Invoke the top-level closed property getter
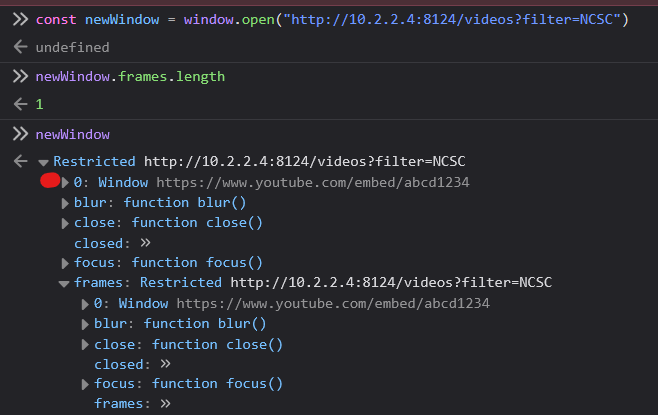The image size is (658, 415). click(145, 243)
